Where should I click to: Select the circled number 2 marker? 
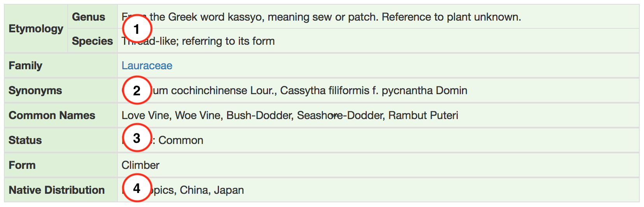pyautogui.click(x=136, y=90)
